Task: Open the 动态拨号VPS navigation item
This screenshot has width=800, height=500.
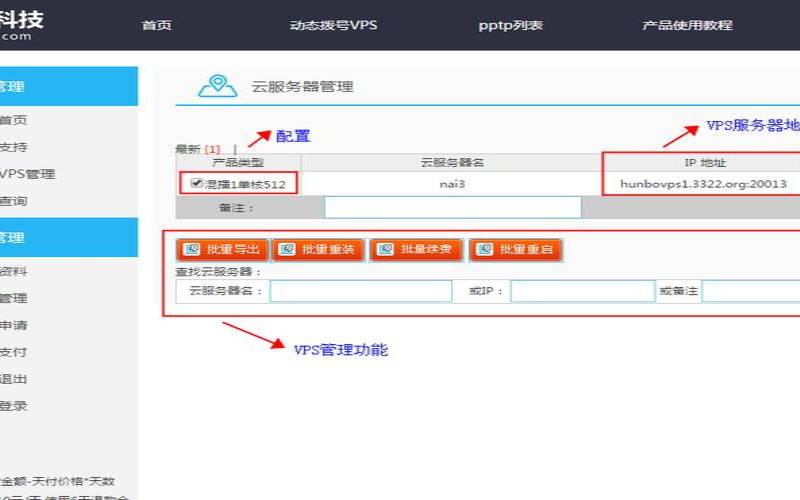Action: tap(333, 25)
